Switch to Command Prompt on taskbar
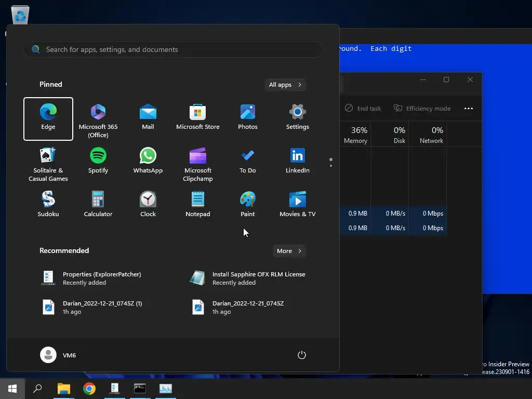 (140, 389)
